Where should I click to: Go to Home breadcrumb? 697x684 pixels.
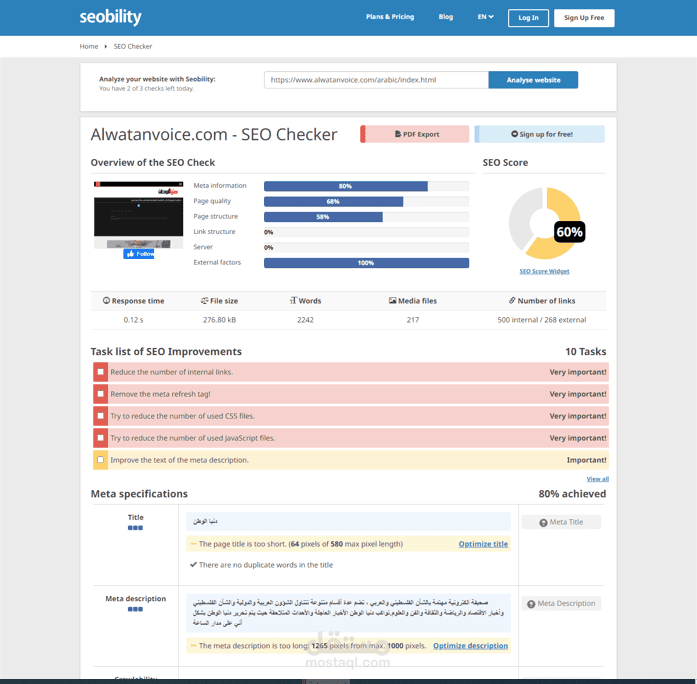coord(88,46)
